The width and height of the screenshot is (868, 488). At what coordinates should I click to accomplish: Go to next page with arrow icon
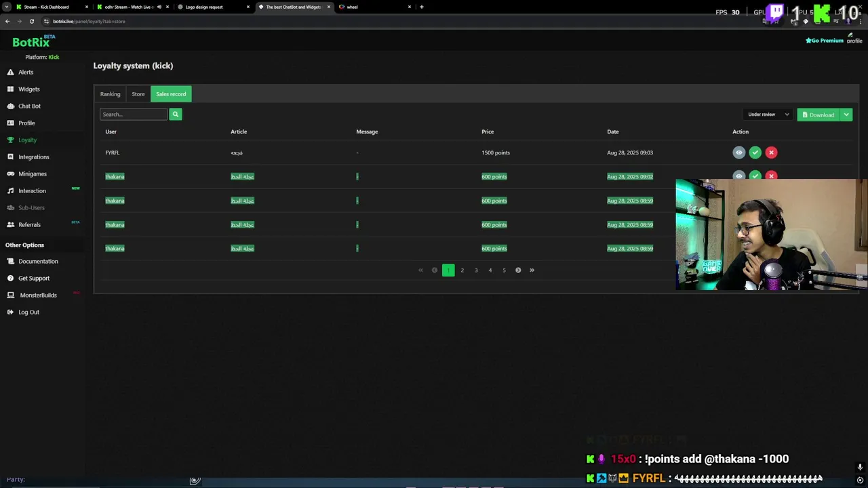point(518,270)
